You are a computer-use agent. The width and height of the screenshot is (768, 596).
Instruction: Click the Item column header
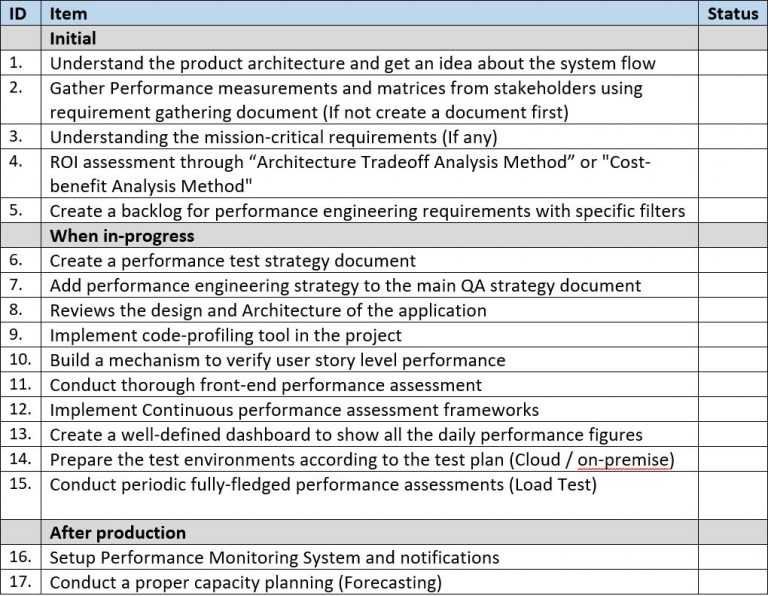(x=68, y=14)
